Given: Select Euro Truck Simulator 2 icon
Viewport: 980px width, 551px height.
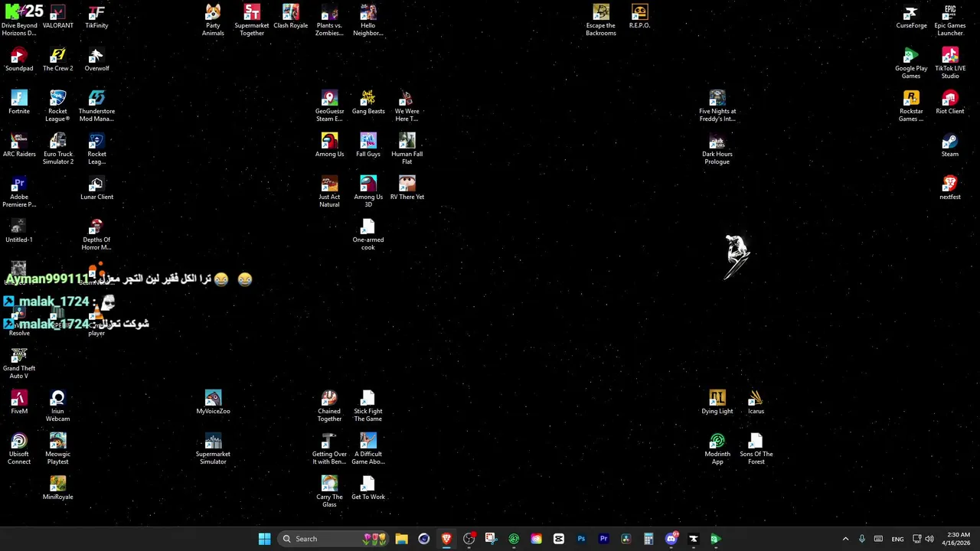Looking at the screenshot, I should click(x=57, y=149).
